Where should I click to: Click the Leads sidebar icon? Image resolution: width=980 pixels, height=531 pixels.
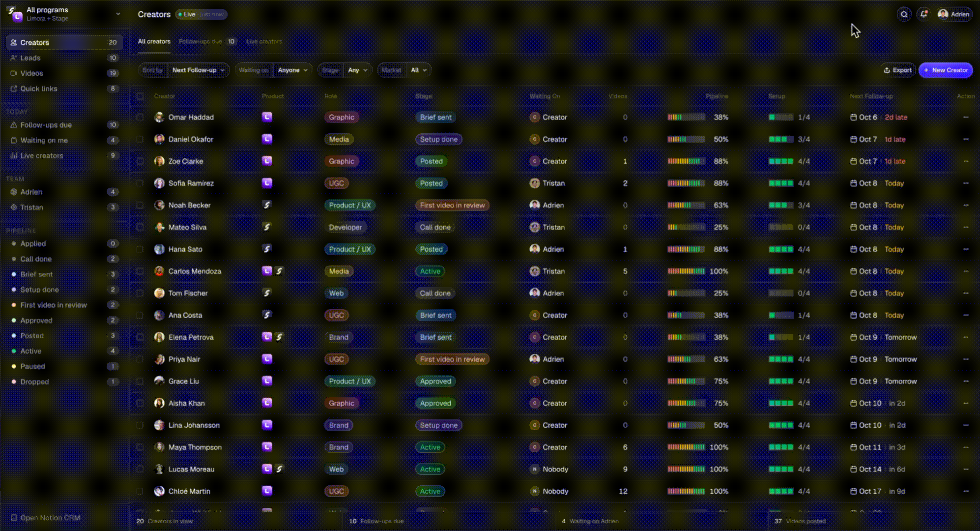tap(14, 58)
